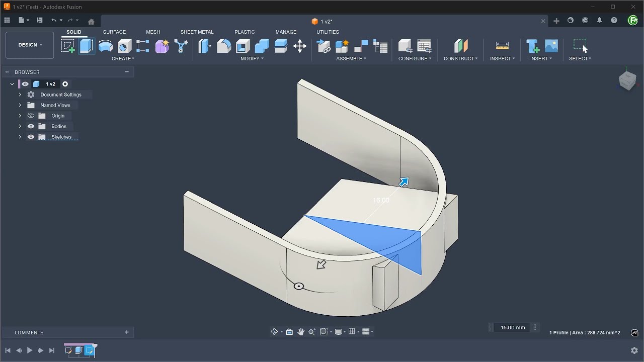Switch to the MESH tab
The width and height of the screenshot is (644, 362).
(x=153, y=32)
